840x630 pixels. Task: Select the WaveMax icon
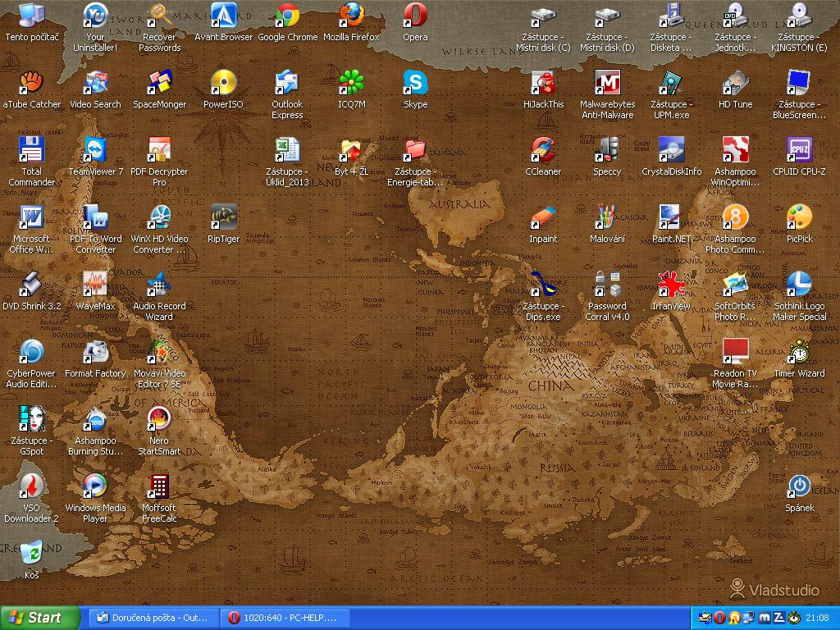(95, 284)
